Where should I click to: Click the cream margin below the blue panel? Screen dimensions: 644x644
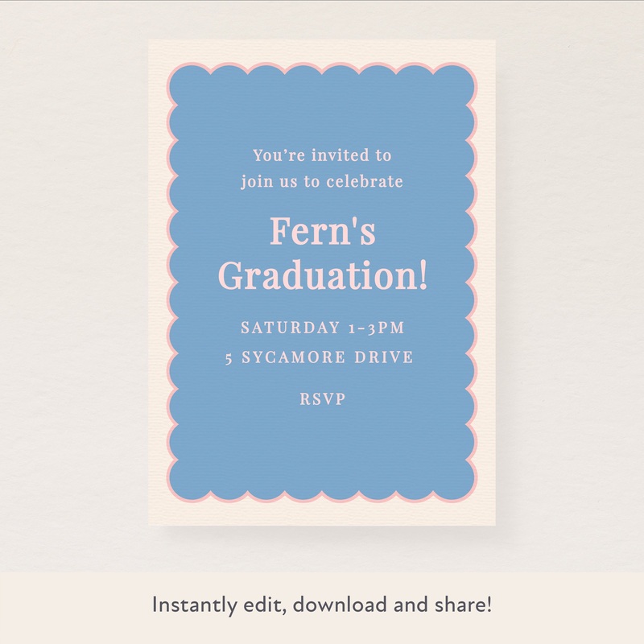click(x=322, y=512)
